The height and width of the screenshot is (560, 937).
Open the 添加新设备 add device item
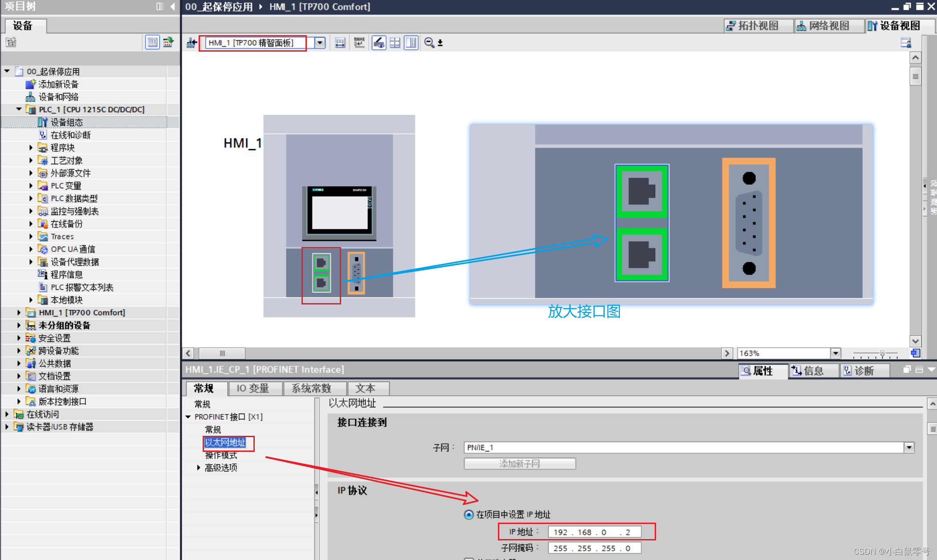[x=58, y=84]
